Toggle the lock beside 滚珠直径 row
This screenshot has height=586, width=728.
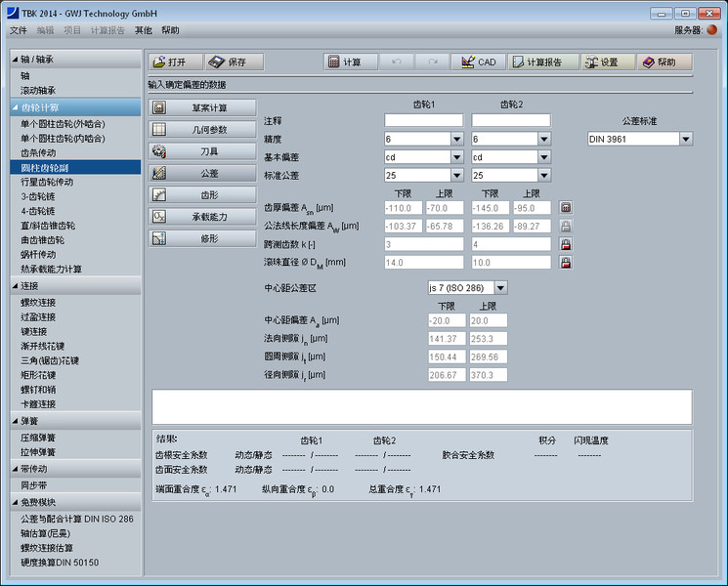[565, 262]
